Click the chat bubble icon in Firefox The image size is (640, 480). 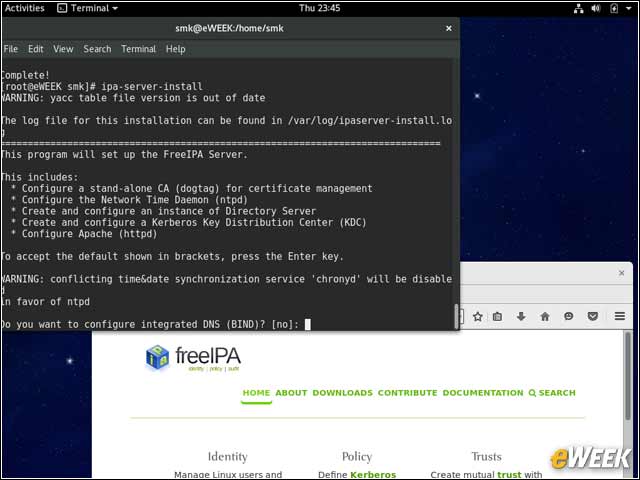(569, 316)
